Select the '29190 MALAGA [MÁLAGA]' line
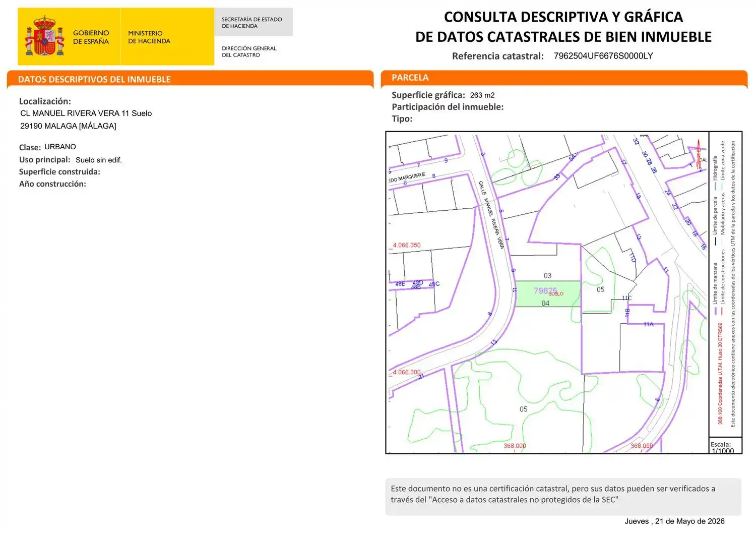756x534 pixels. (68, 126)
